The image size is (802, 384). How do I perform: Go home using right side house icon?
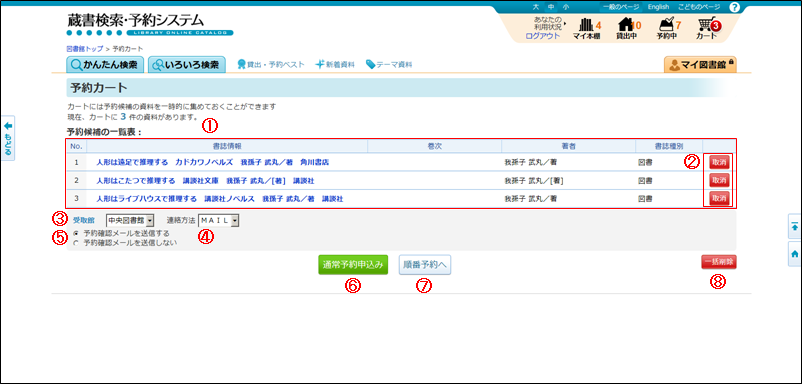pos(795,253)
